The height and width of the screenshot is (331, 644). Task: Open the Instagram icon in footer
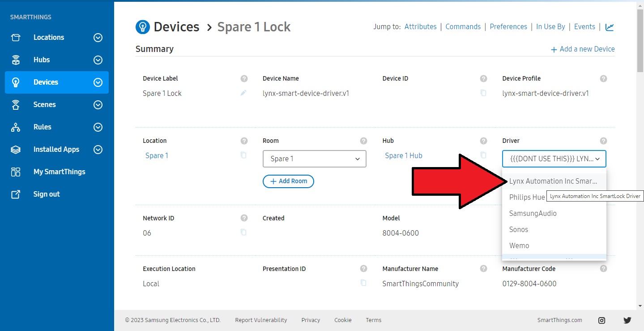click(x=602, y=320)
